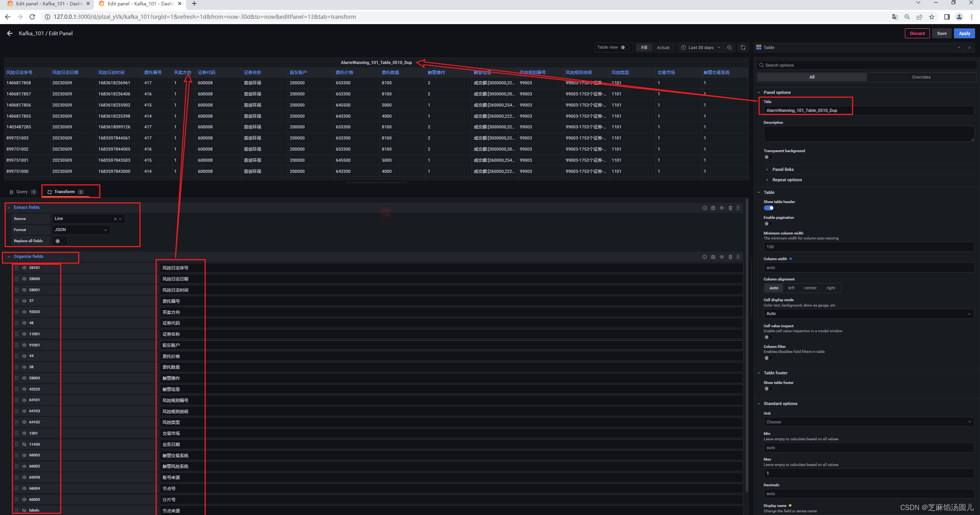
Task: Toggle the Table view switch
Action: point(624,48)
